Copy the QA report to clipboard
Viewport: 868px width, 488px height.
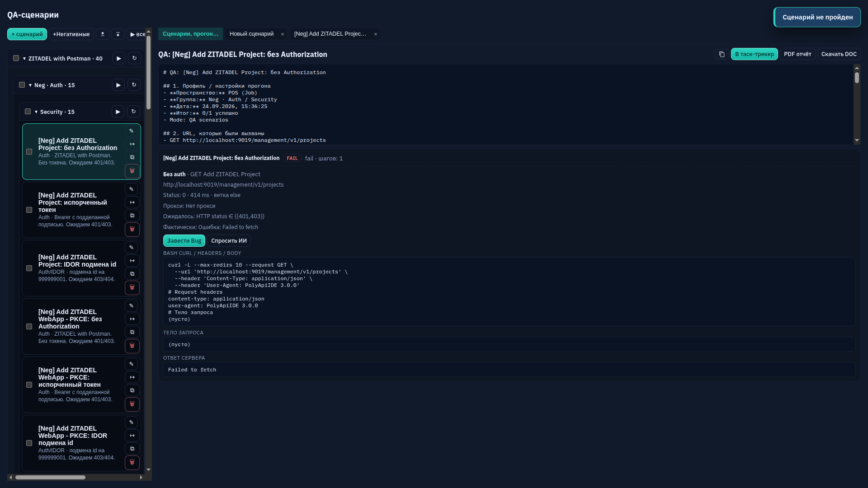[722, 54]
